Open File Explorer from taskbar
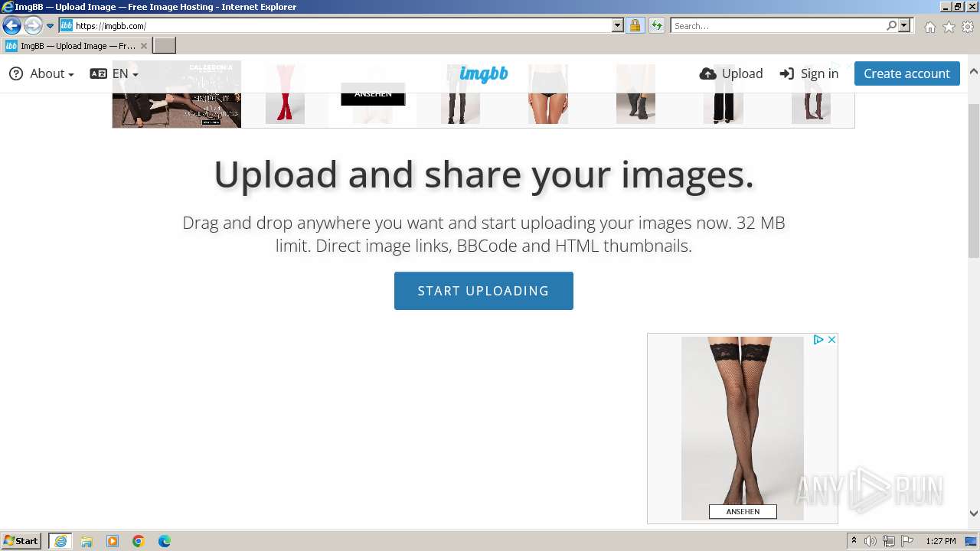This screenshot has width=980, height=551. tap(87, 541)
